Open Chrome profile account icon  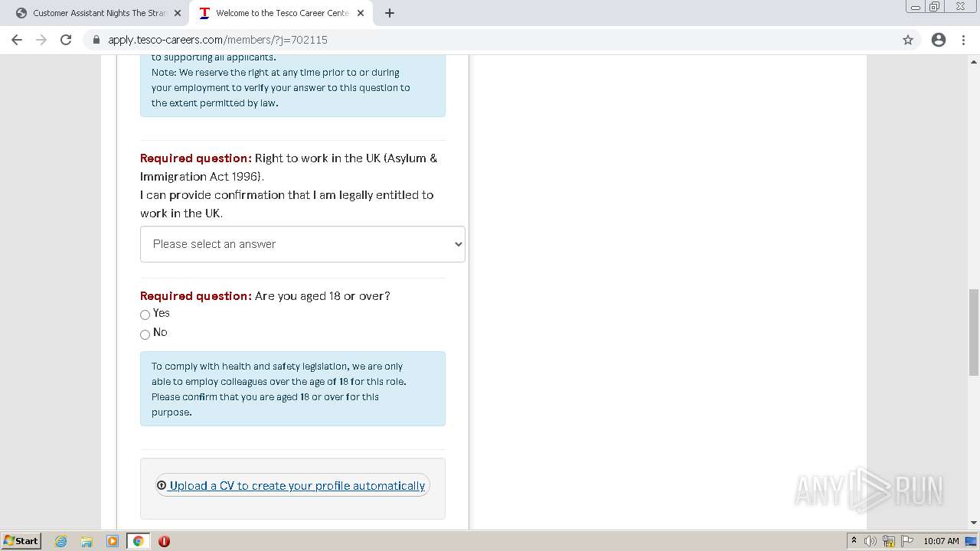click(x=939, y=40)
